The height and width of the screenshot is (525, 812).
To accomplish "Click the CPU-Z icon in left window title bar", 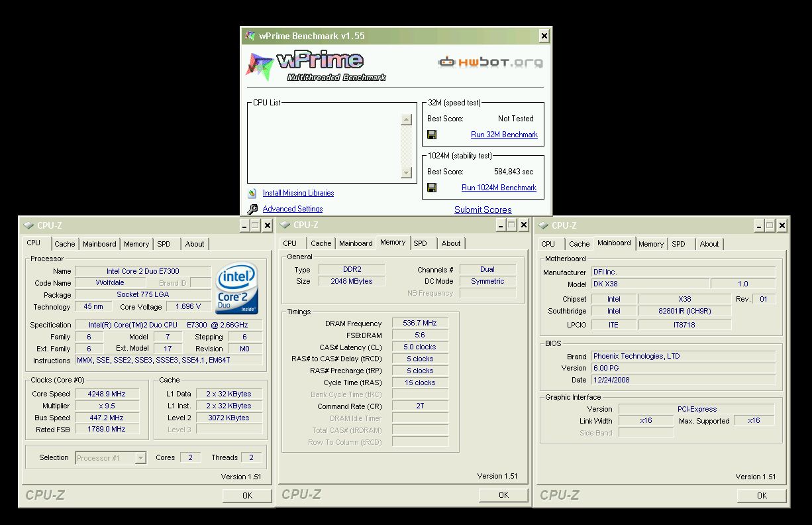I will point(28,225).
